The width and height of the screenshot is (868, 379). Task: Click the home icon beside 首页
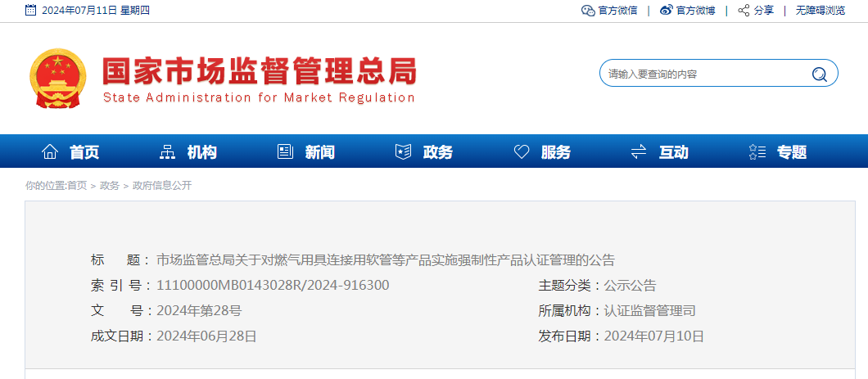click(50, 151)
